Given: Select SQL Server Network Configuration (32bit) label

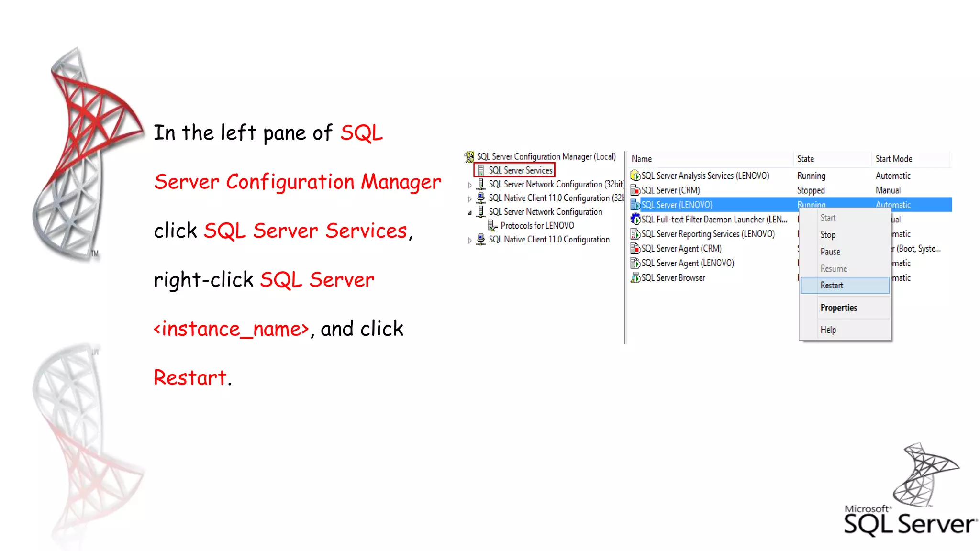Looking at the screenshot, I should [x=556, y=184].
